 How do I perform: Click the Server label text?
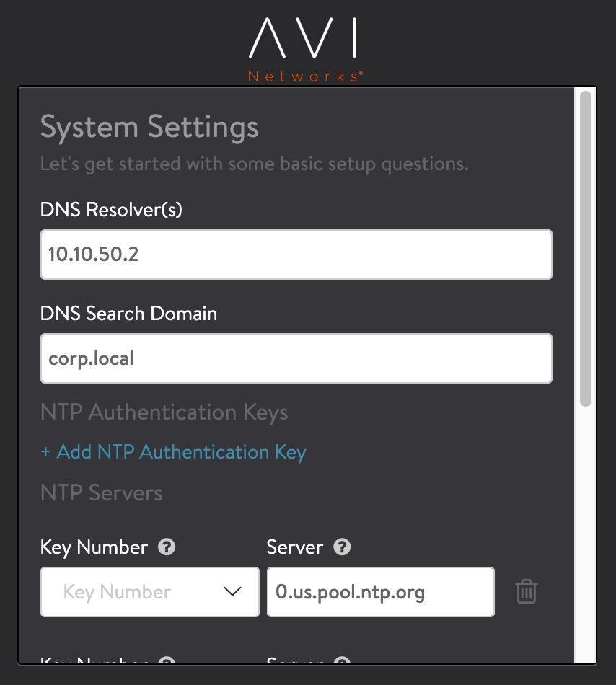[x=295, y=547]
